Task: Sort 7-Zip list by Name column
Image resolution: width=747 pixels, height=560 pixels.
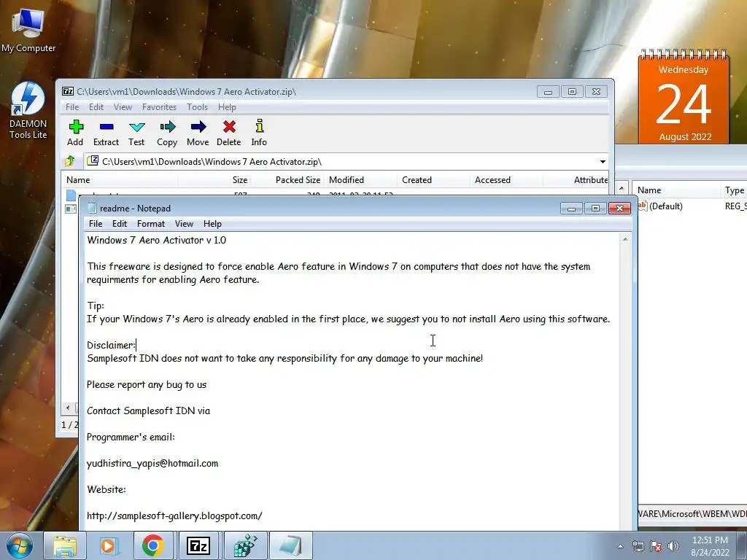Action: pyautogui.click(x=120, y=180)
